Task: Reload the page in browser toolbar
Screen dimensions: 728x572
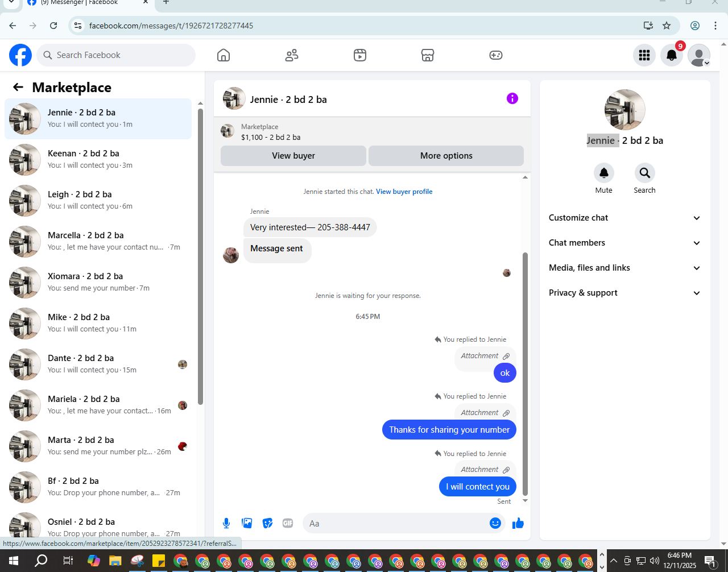Action: [53, 26]
